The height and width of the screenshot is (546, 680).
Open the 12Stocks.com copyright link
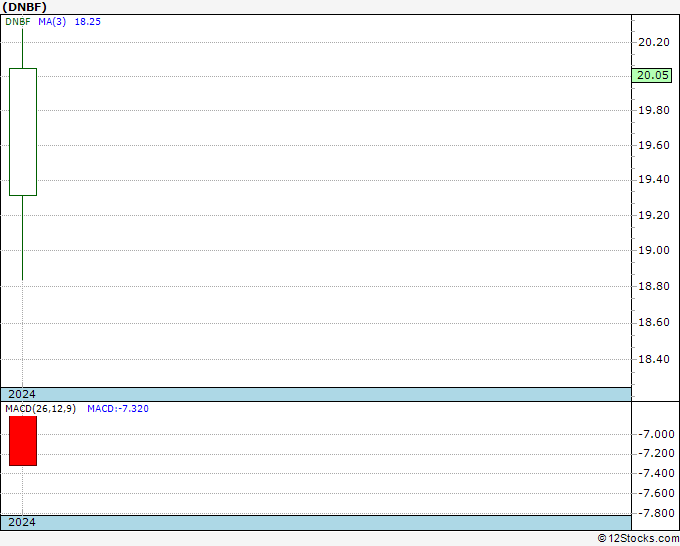coord(638,539)
